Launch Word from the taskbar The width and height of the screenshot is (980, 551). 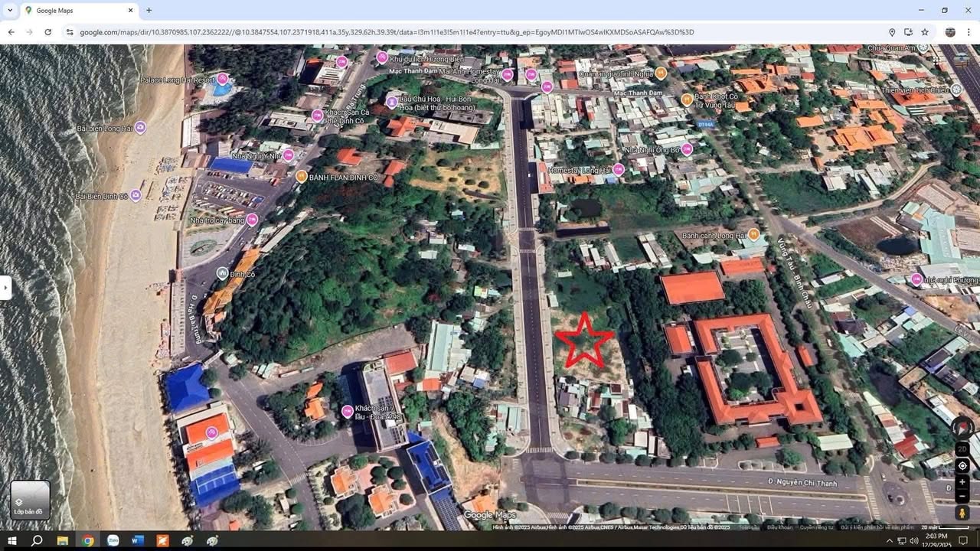pos(137,540)
